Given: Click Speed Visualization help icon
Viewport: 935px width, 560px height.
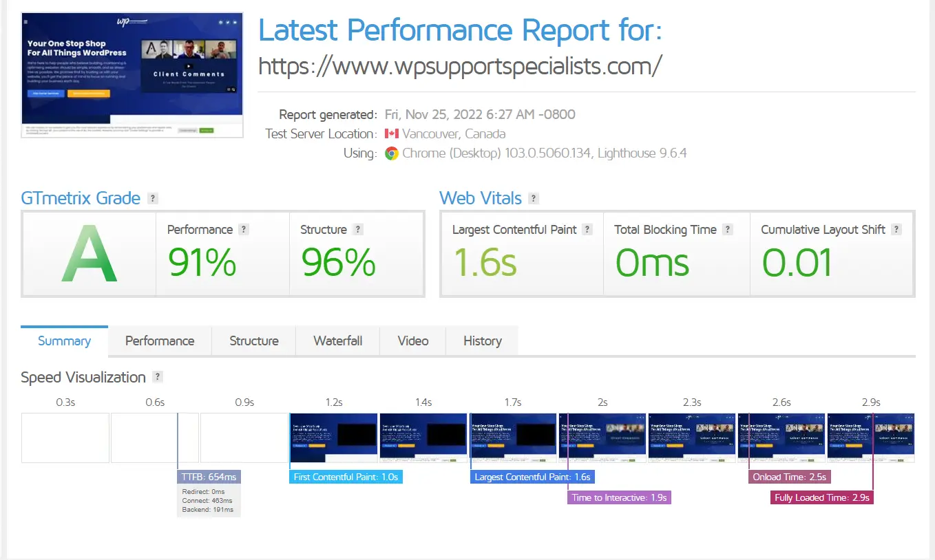Looking at the screenshot, I should (158, 377).
